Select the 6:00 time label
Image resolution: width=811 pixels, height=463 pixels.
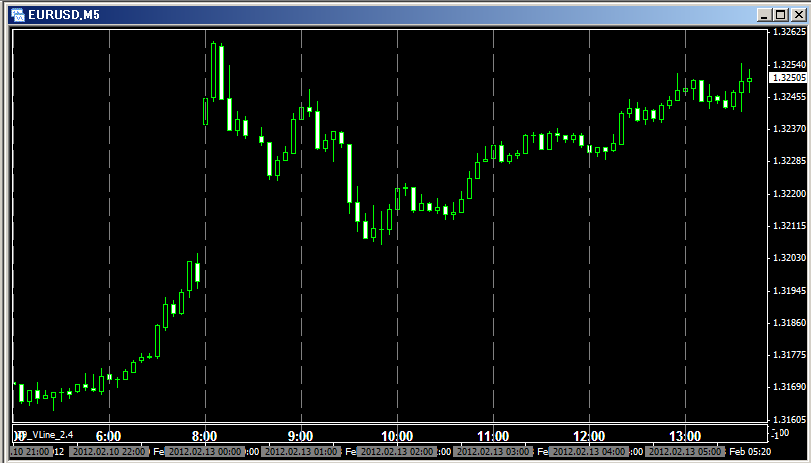tap(108, 436)
